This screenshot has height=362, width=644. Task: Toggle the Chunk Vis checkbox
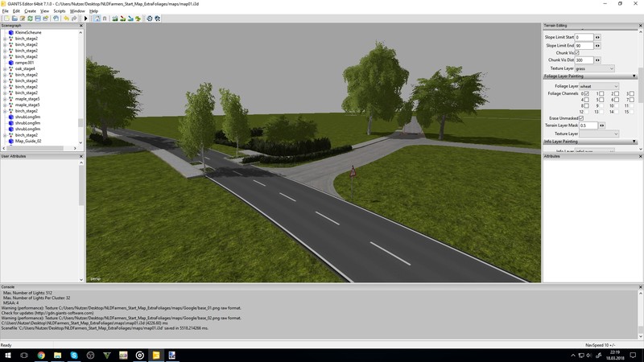tap(576, 53)
